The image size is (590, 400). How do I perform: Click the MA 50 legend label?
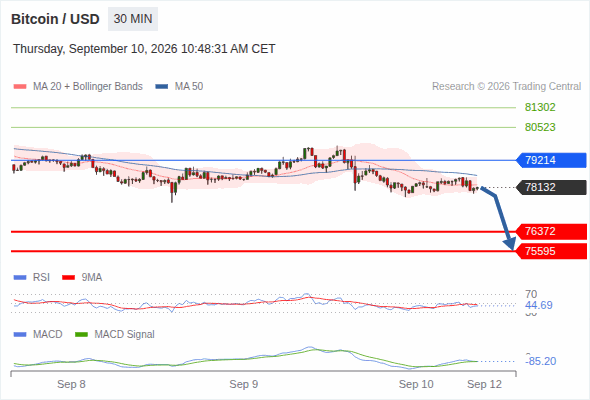(x=189, y=87)
